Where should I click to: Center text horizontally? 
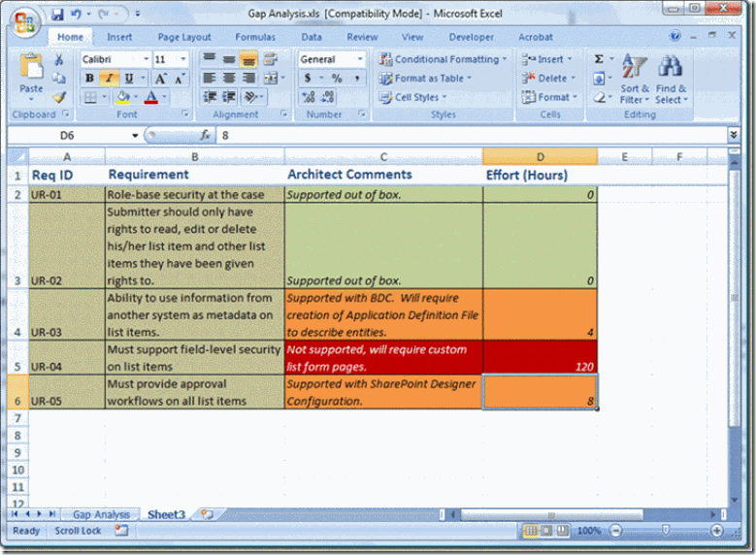(229, 79)
